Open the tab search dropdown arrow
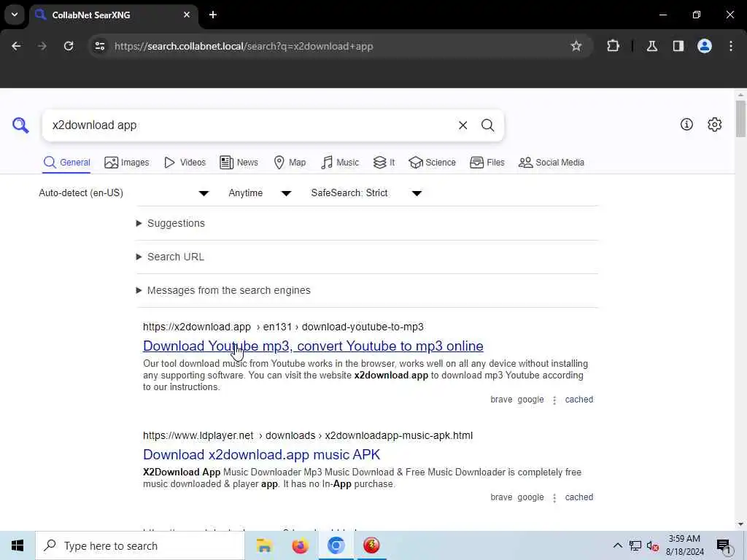The height and width of the screenshot is (560, 747). click(15, 15)
